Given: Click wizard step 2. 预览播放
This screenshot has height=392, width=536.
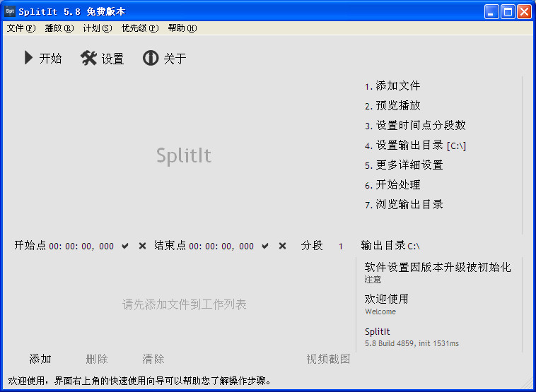Looking at the screenshot, I should click(392, 106).
